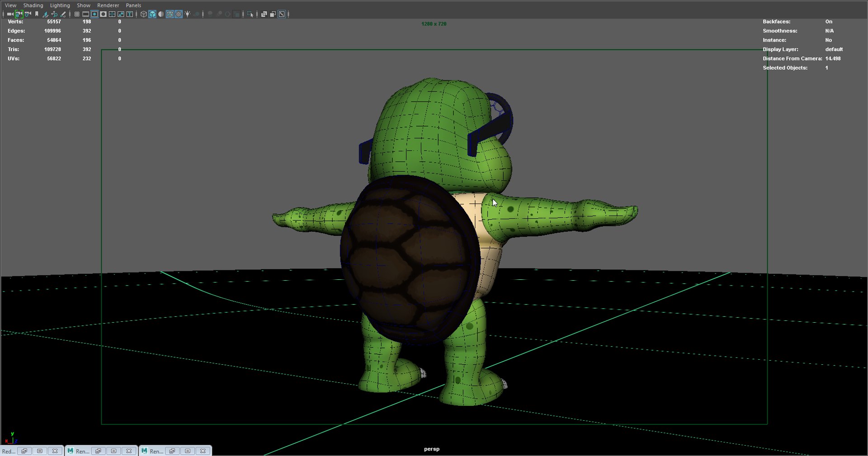Click the Use All Lights bulb icon
Screen dimensions: 868x456
[x=188, y=14]
